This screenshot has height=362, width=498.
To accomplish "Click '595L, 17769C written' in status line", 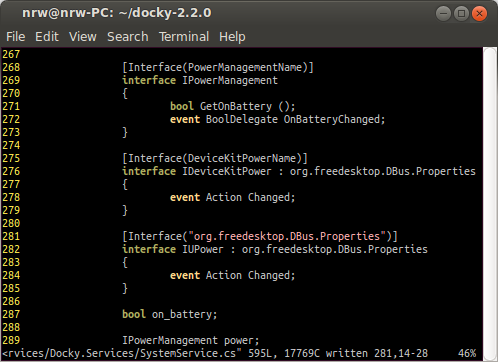I will click(308, 353).
